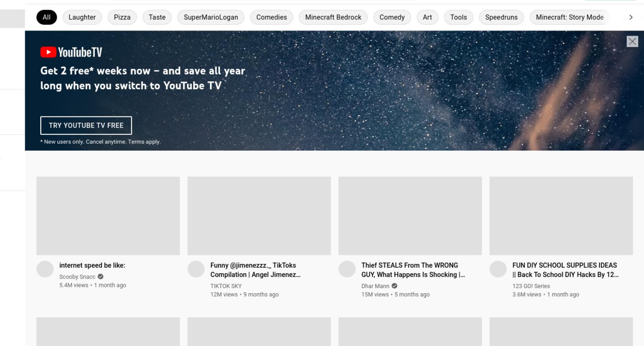The height and width of the screenshot is (346, 644).
Task: Visit the 123 GO! Series channel link
Action: pyautogui.click(x=531, y=286)
